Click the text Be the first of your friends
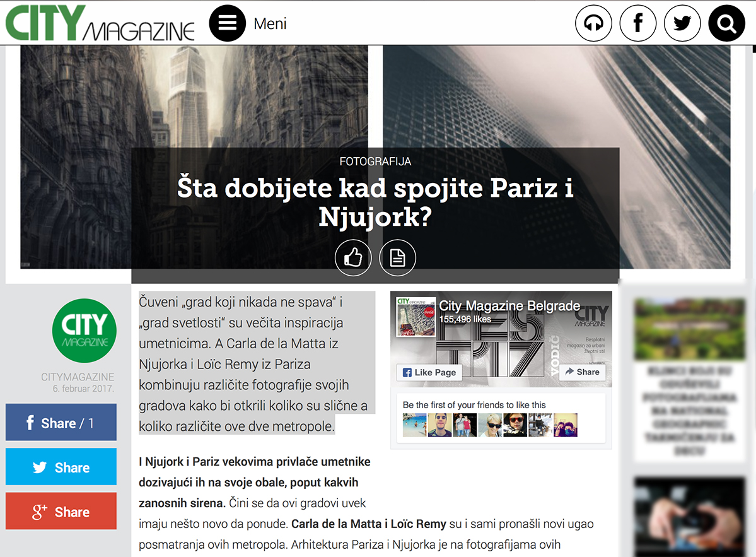Image resolution: width=756 pixels, height=557 pixels. pyautogui.click(x=474, y=405)
